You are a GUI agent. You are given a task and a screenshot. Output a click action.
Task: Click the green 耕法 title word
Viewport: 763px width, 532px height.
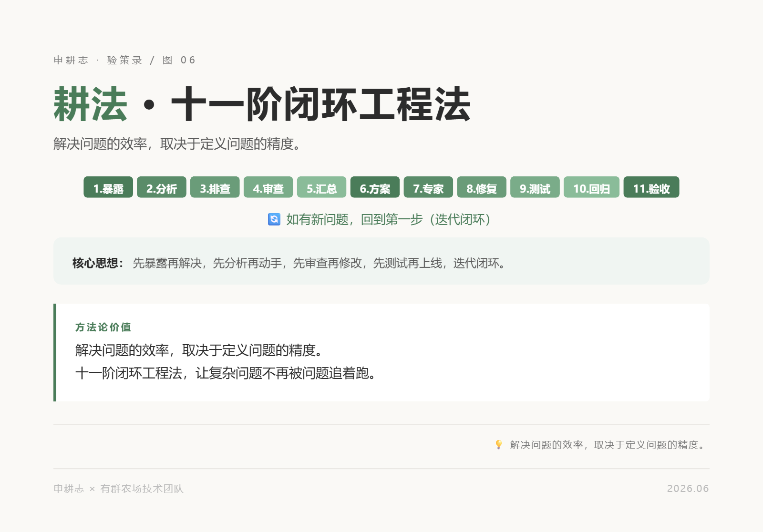91,104
